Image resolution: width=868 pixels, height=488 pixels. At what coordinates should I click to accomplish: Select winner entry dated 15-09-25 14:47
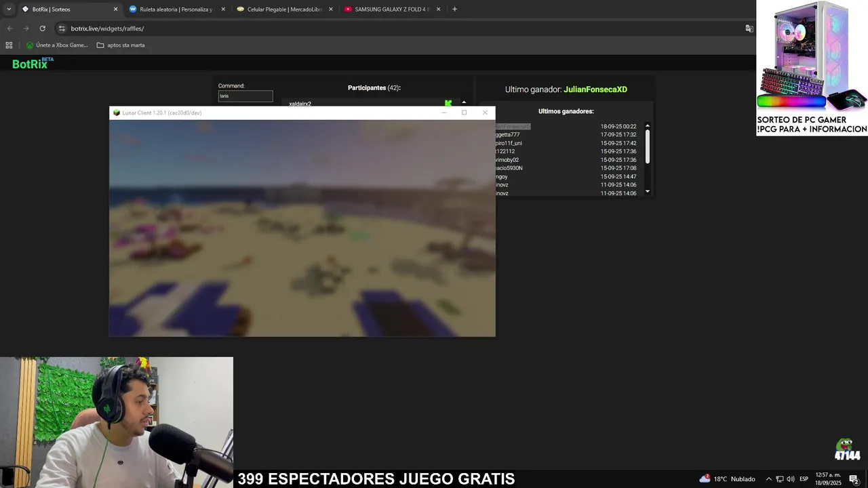pyautogui.click(x=566, y=177)
